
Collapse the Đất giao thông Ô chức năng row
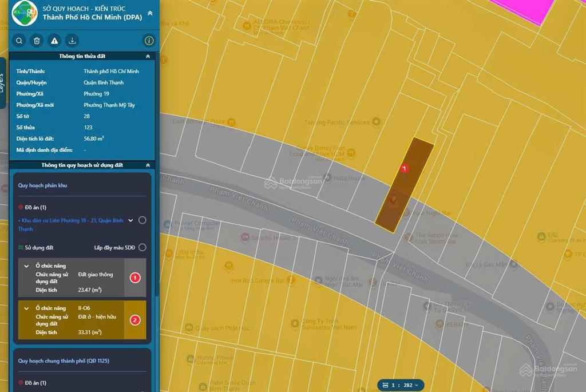(26, 266)
